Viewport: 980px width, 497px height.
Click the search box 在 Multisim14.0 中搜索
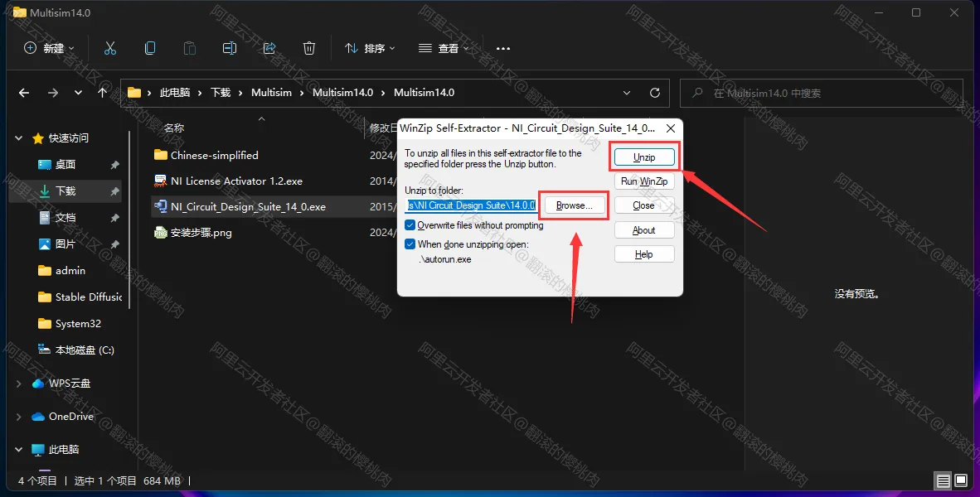click(822, 93)
